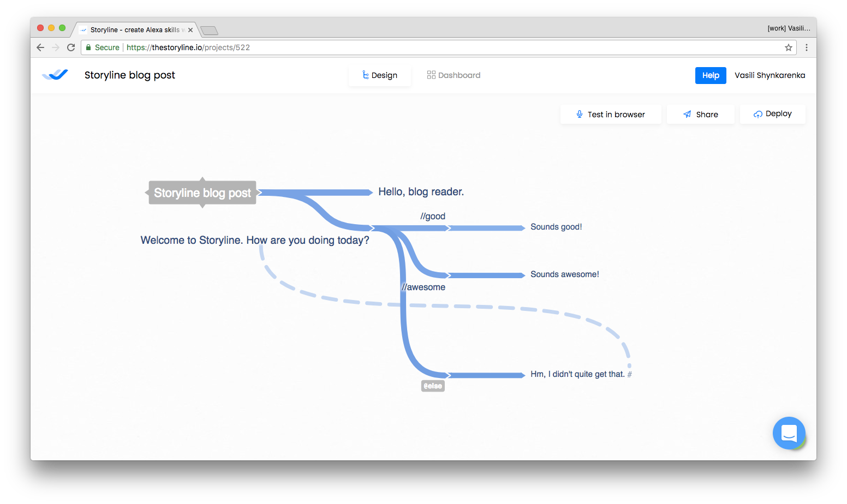Select the Storyline browser tab

135,30
